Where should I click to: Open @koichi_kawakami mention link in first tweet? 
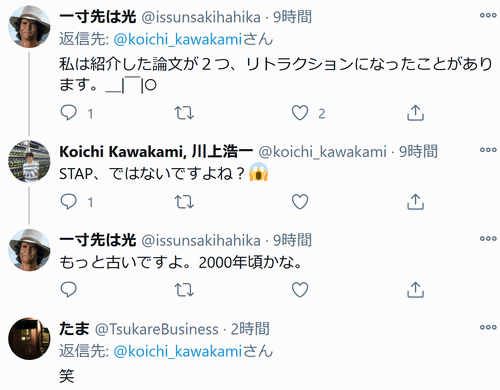click(178, 40)
